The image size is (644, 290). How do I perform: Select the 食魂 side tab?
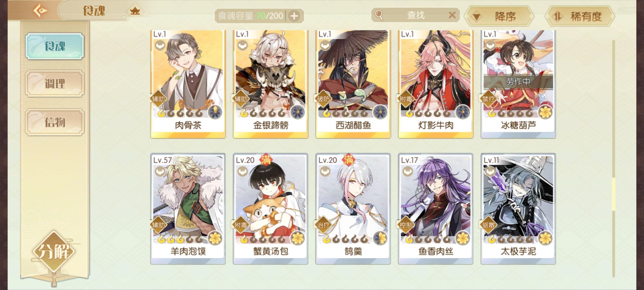pyautogui.click(x=55, y=46)
